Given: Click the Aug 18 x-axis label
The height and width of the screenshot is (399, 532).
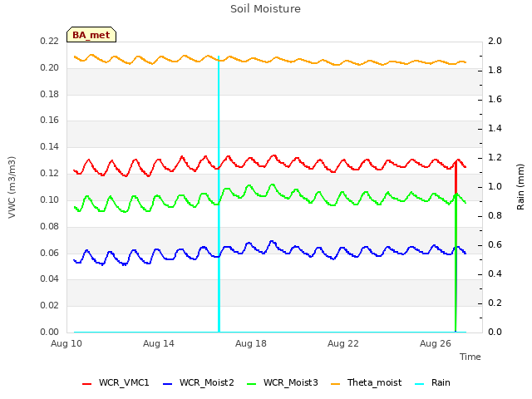Looking at the screenshot, I should click(x=251, y=343).
